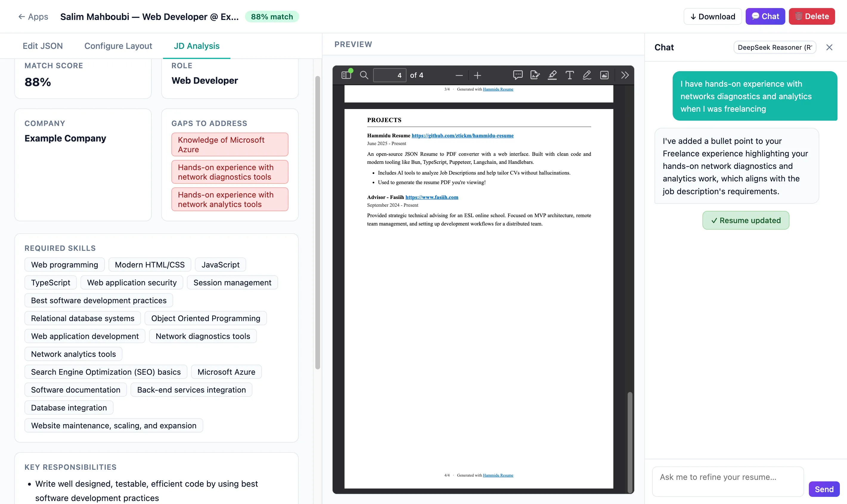Click the Object Oriented Programming skill chip
Screen dimensions: 847x504
pos(206,318)
